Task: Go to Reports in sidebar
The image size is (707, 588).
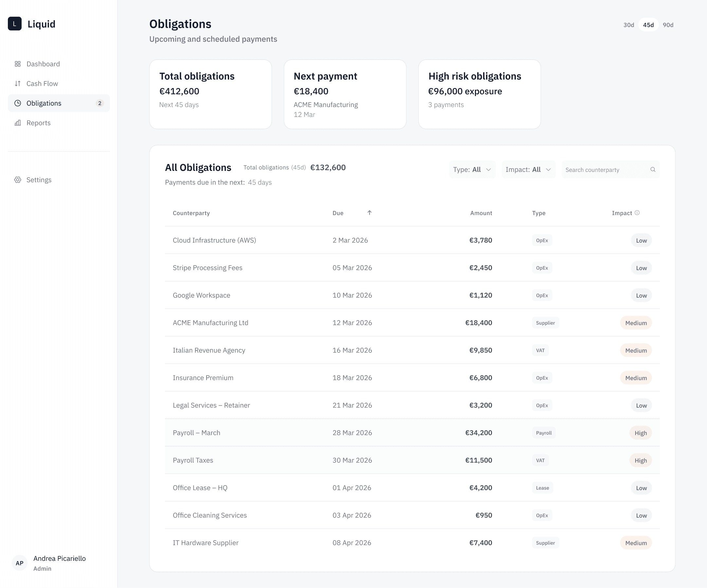Action: (38, 123)
